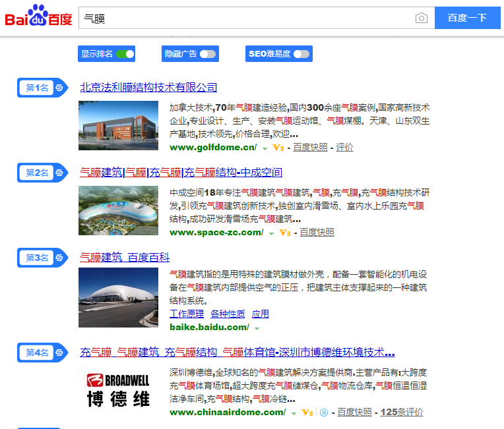This screenshot has width=504, height=429.
Task: Open 各种性质 sublink under Baike result
Action: (x=228, y=314)
